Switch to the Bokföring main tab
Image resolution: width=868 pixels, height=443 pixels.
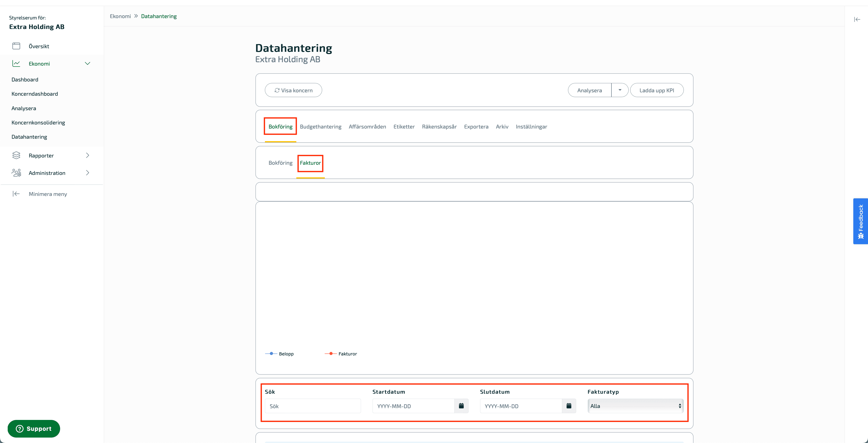[280, 126]
